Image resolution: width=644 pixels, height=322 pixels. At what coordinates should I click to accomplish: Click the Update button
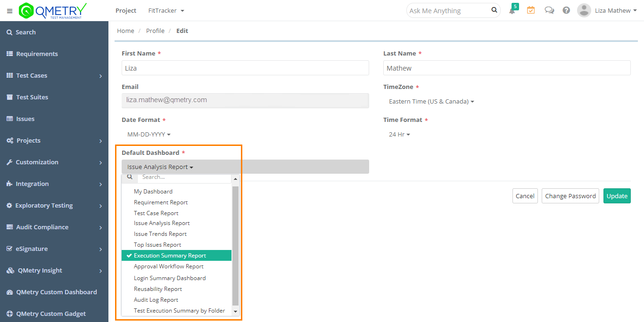(617, 196)
